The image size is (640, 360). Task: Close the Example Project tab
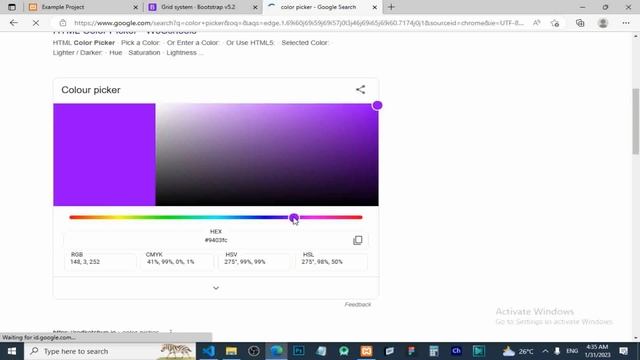point(136,7)
